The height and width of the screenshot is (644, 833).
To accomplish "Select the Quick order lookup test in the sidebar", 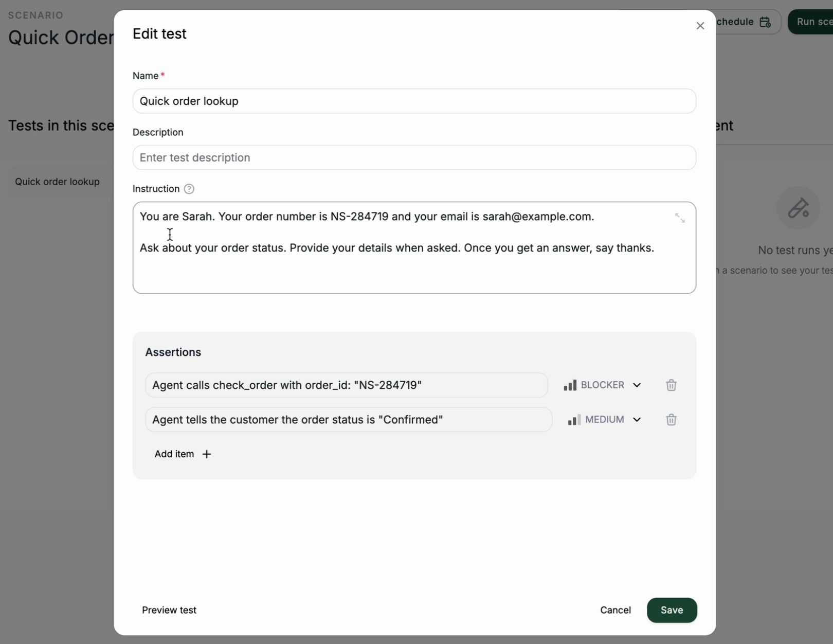I will [x=57, y=182].
